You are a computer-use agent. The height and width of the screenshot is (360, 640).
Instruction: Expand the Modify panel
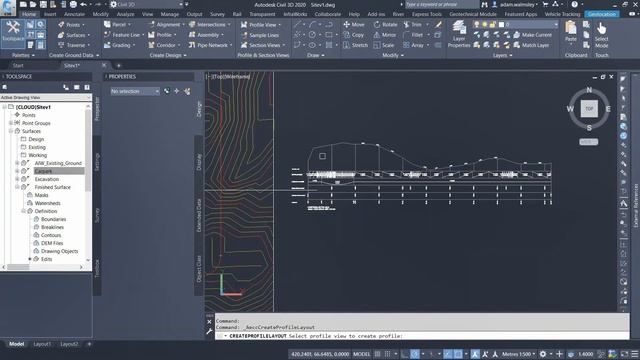[x=393, y=55]
